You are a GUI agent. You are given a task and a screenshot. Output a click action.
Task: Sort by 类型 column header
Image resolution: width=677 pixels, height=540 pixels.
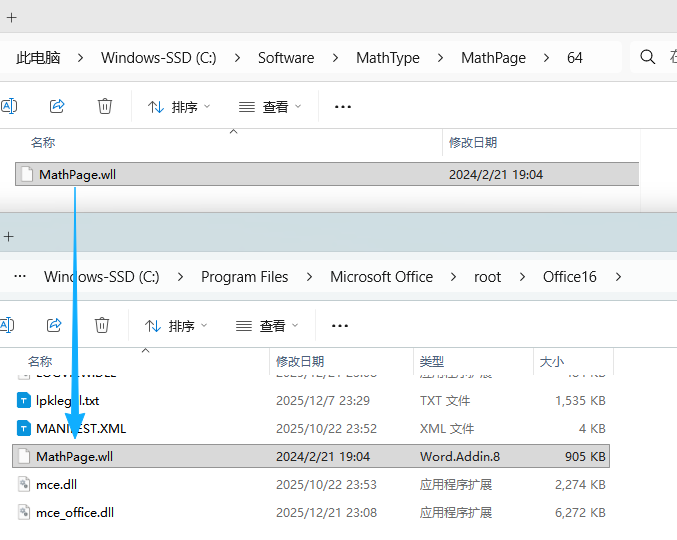[x=432, y=361]
